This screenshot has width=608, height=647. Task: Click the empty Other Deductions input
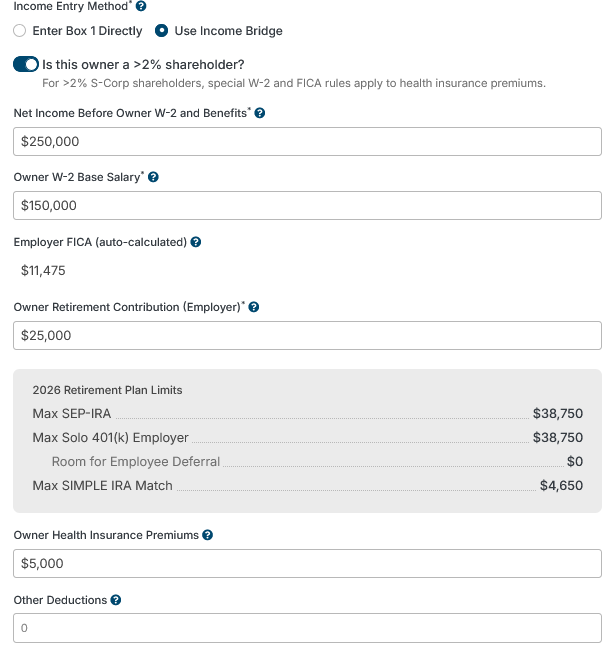(308, 628)
